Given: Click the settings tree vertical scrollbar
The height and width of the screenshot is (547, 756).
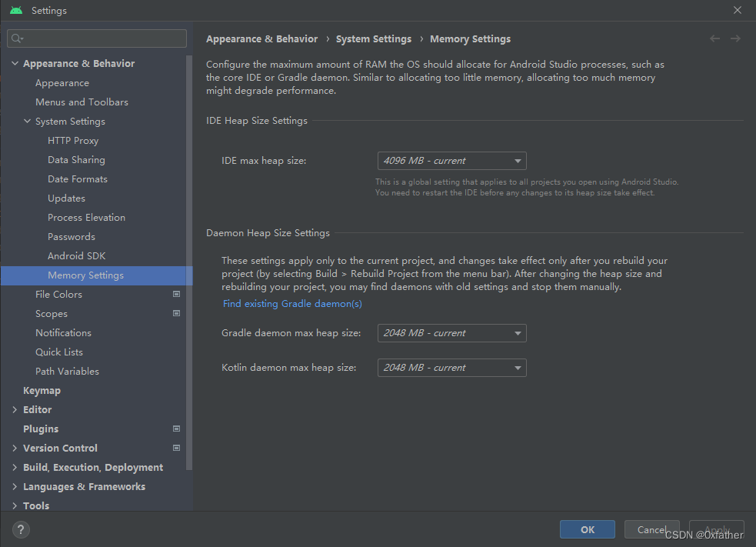Looking at the screenshot, I should 189,262.
